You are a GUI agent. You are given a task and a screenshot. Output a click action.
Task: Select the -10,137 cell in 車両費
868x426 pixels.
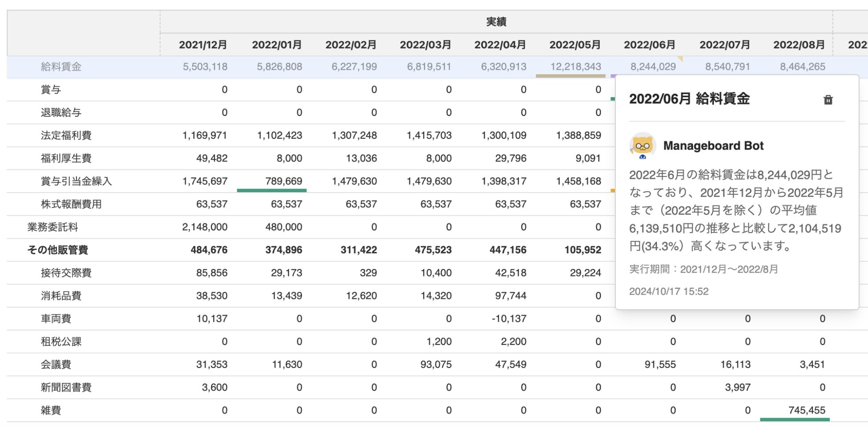(509, 319)
